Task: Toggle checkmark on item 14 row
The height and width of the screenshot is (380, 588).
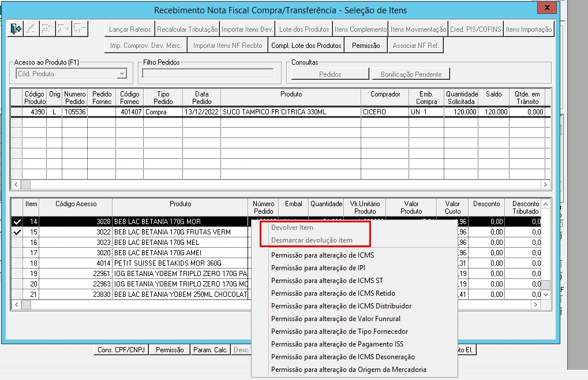Action: (x=17, y=222)
